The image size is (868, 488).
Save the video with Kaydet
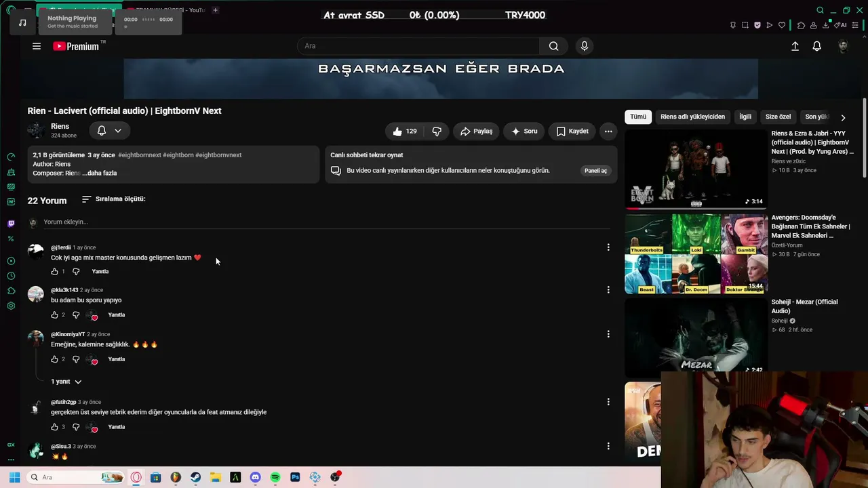[x=572, y=131]
